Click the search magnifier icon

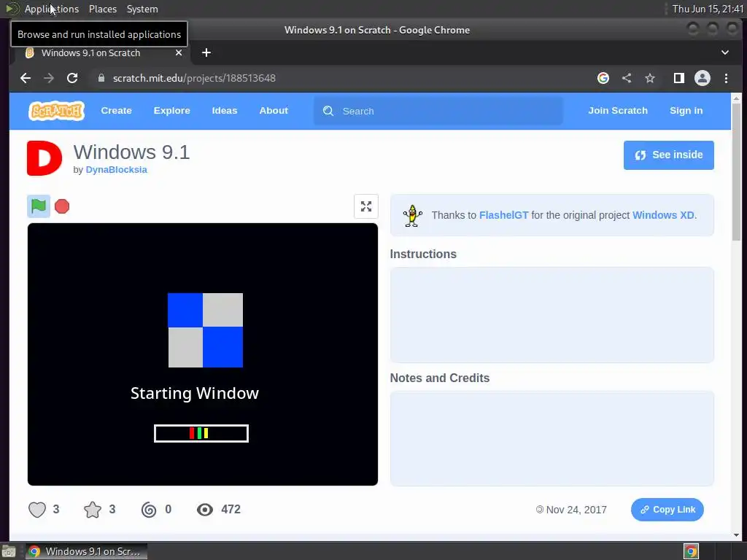(x=328, y=111)
